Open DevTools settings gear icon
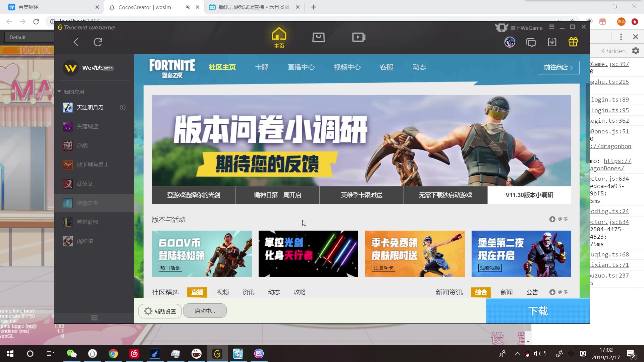The height and width of the screenshot is (362, 644). tap(636, 51)
